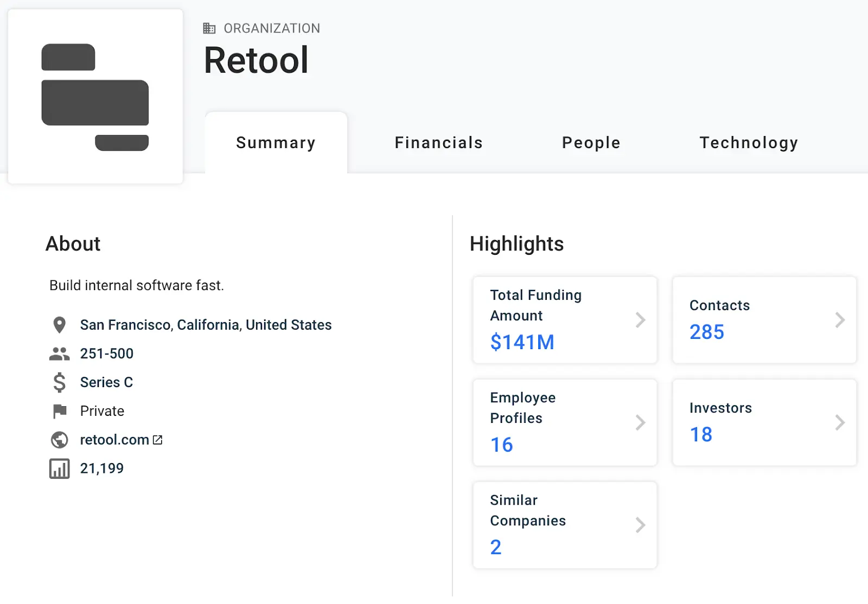This screenshot has width=868, height=604.
Task: Open the Series C funding link
Action: [106, 382]
